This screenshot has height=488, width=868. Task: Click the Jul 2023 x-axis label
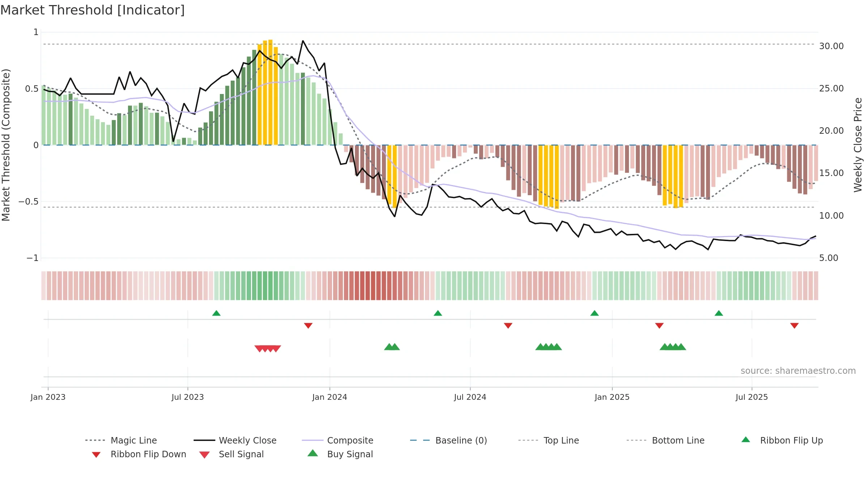(188, 397)
